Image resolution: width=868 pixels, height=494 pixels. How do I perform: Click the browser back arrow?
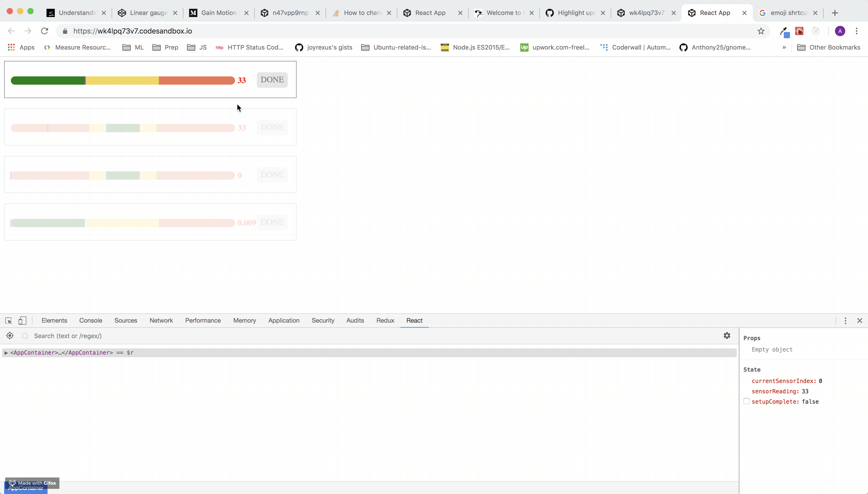tap(11, 31)
